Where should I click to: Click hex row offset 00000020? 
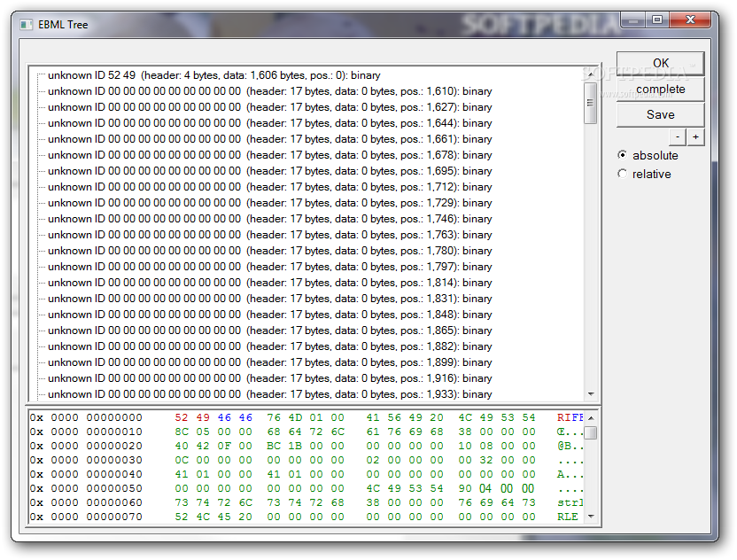114,446
